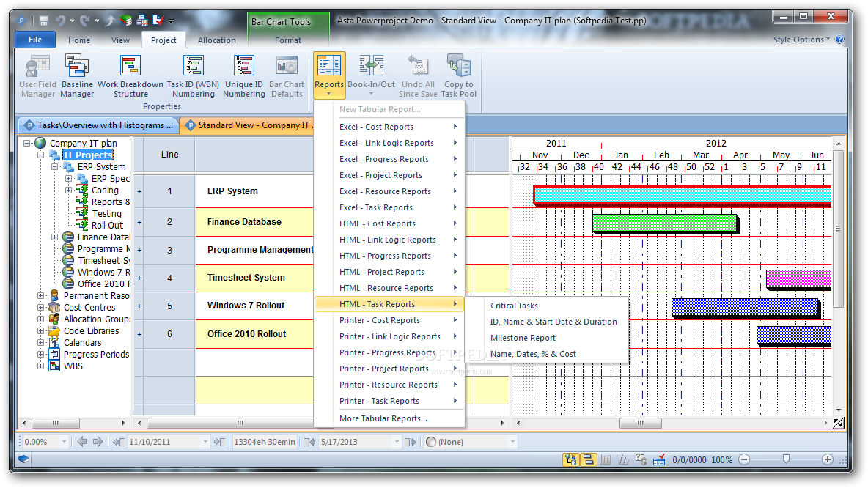Open the 11/10/2011 date dropdown

click(205, 442)
